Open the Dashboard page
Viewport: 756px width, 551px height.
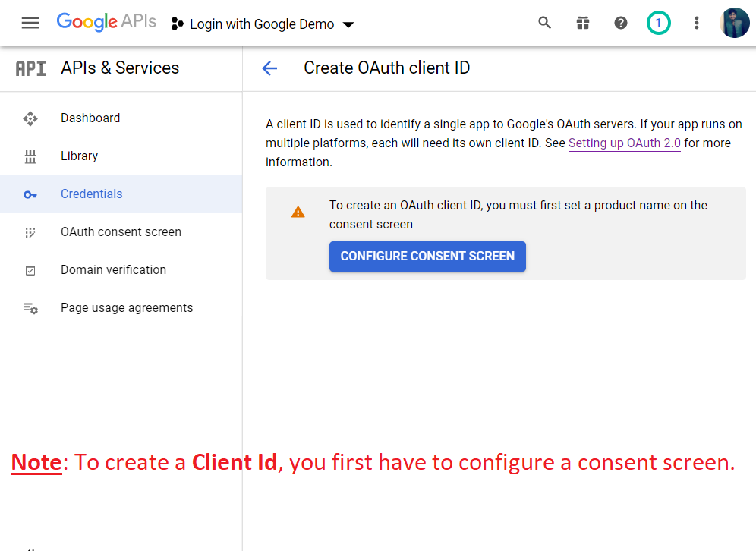tap(121, 118)
